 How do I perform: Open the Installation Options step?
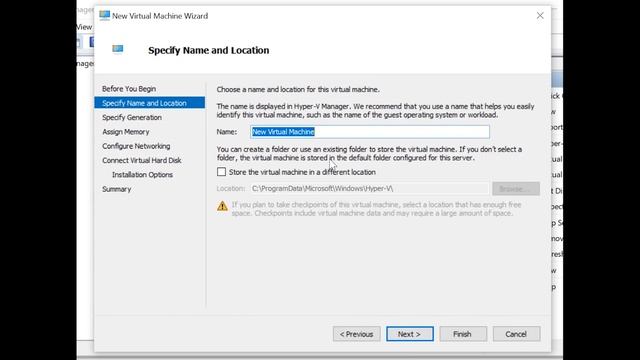142,174
